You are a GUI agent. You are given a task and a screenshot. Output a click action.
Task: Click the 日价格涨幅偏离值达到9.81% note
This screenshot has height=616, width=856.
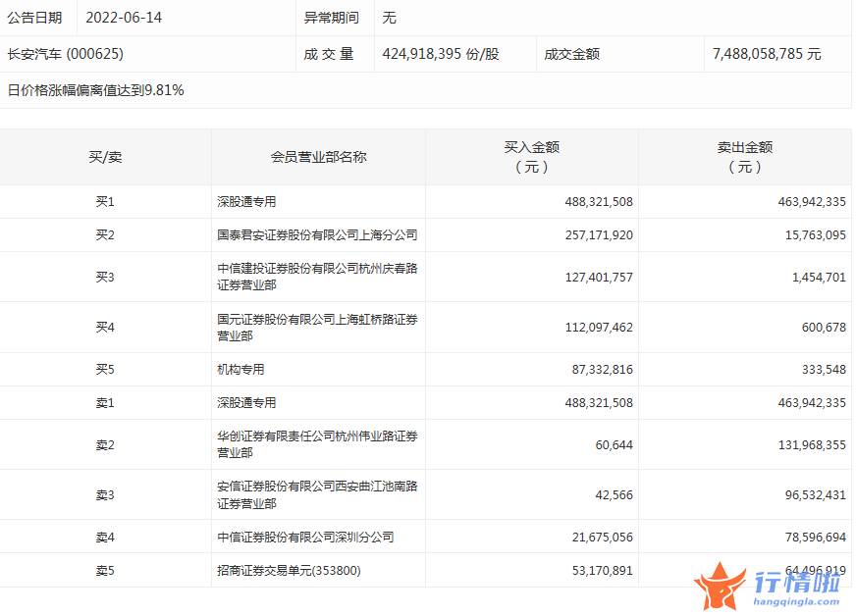(95, 90)
